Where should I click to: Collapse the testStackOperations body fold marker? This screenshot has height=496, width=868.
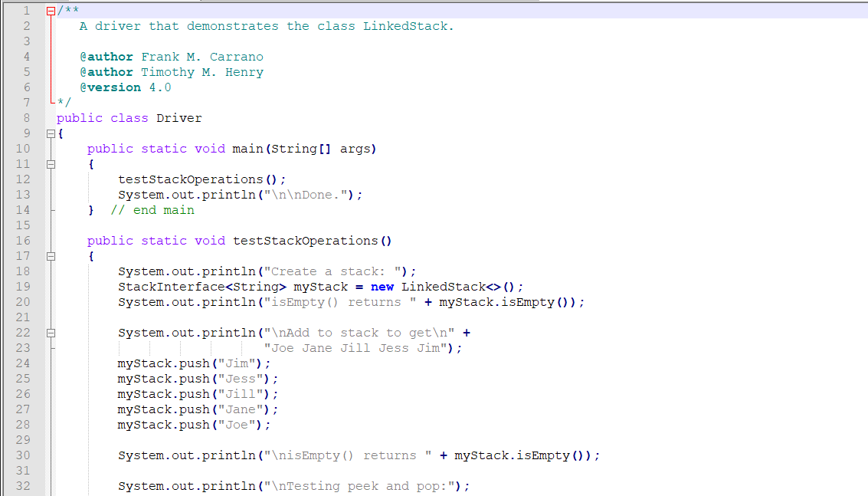[x=50, y=255]
